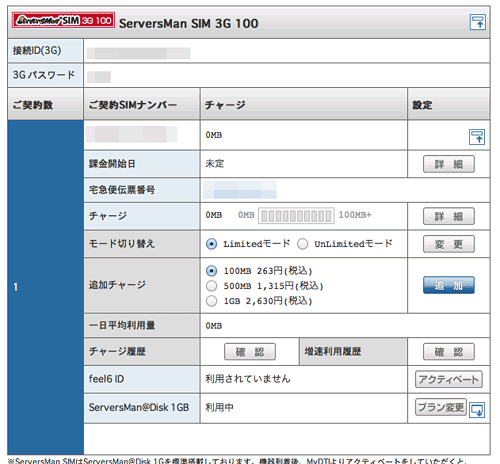
Task: Click the 一日平均利用量 label
Action: (122, 325)
